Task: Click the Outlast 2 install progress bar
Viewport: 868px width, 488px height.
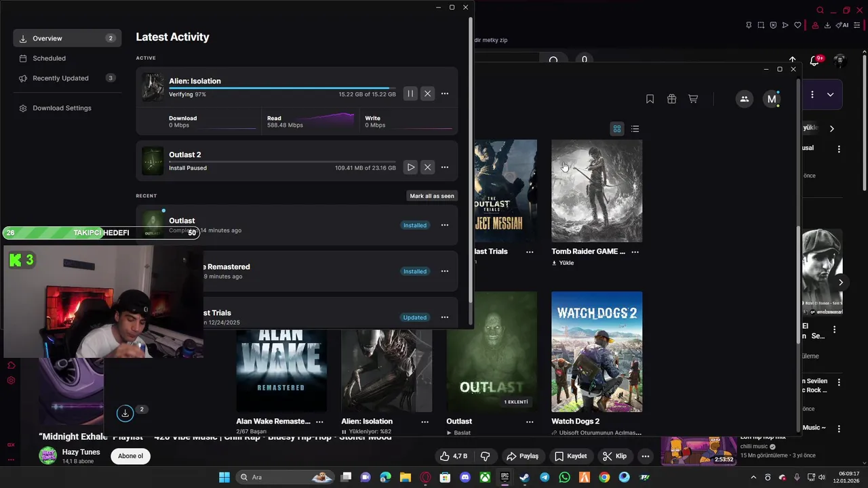Action: [282, 161]
